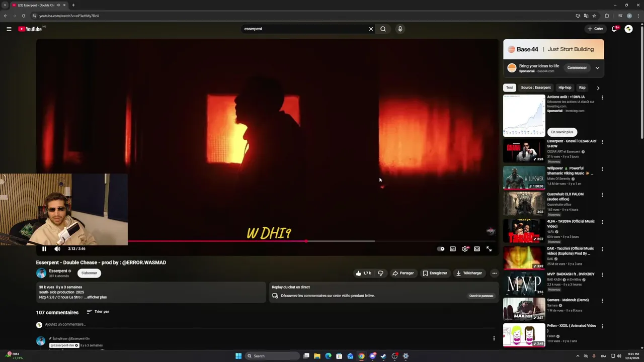
Task: Subscribe with the S'abonner button
Action: [x=89, y=273]
